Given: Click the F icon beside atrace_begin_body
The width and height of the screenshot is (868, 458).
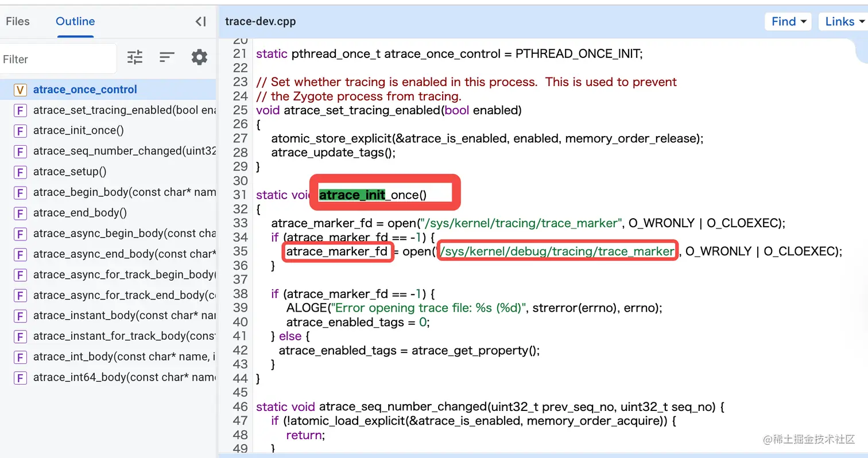Looking at the screenshot, I should point(20,193).
